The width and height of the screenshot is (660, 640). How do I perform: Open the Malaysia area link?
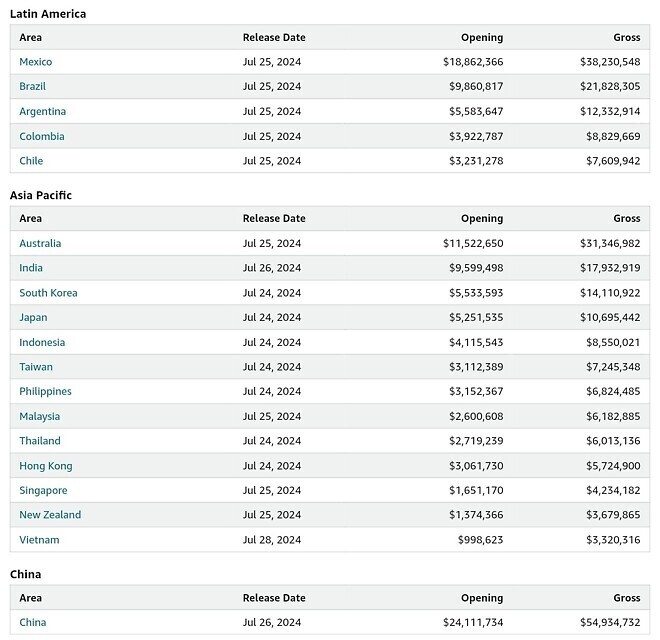coord(39,416)
